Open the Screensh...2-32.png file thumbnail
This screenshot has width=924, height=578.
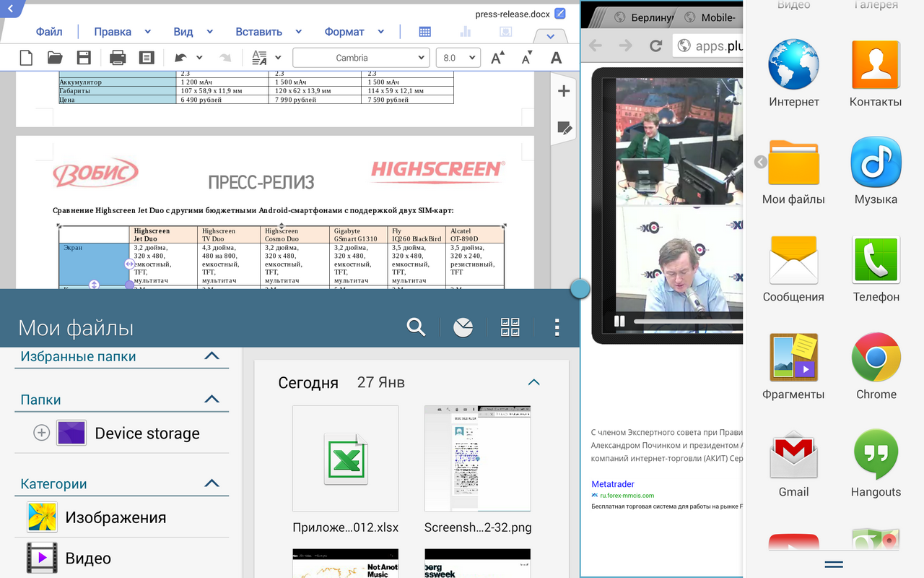pyautogui.click(x=477, y=459)
